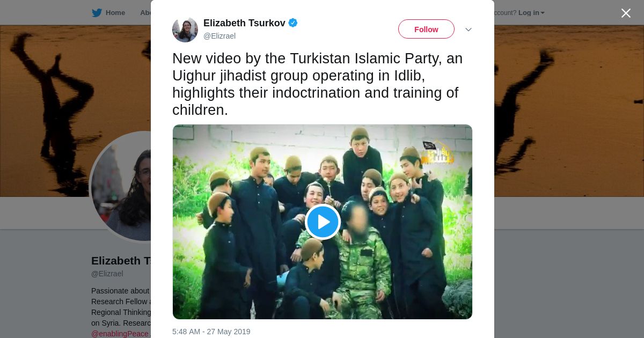Open Elizabeth Tsurkov's small avatar in tweet
The height and width of the screenshot is (338, 644).
185,30
